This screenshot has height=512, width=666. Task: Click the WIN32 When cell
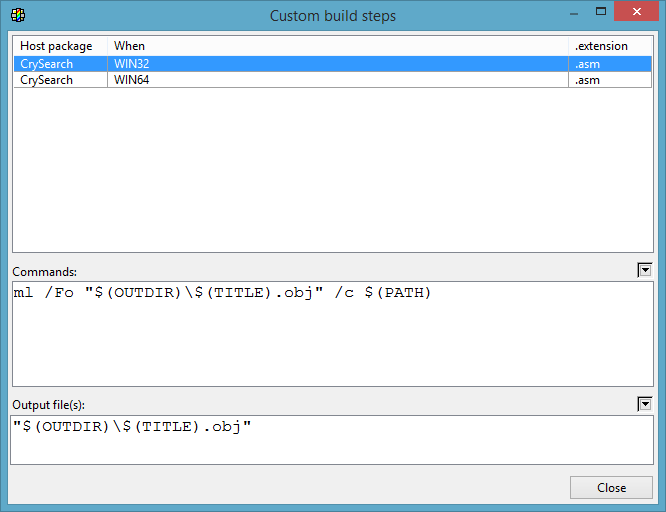[132, 64]
